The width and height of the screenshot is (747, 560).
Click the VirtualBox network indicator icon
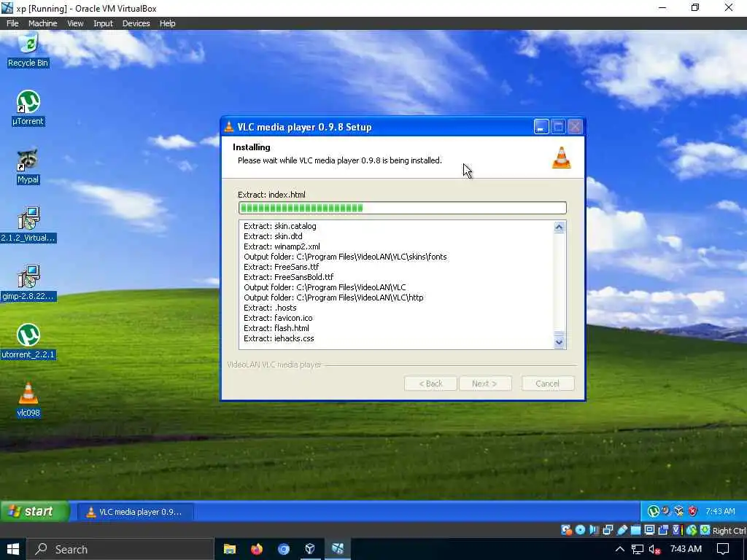coord(608,530)
